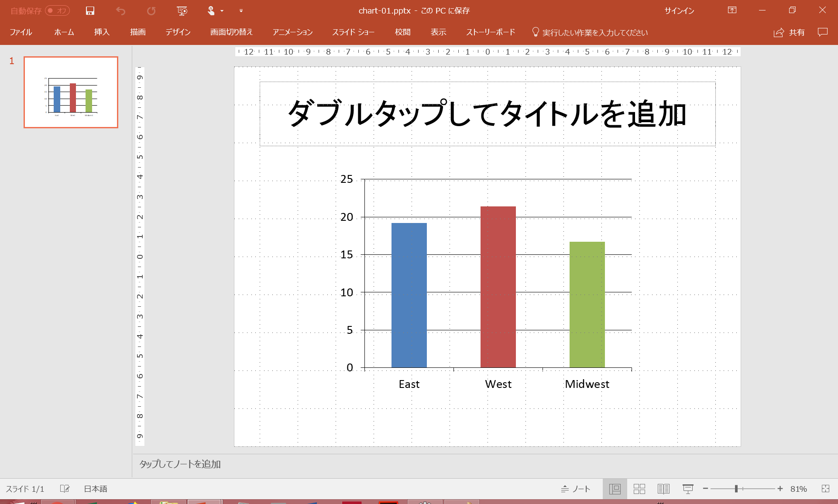Click the 共有 (Share) button

click(789, 32)
